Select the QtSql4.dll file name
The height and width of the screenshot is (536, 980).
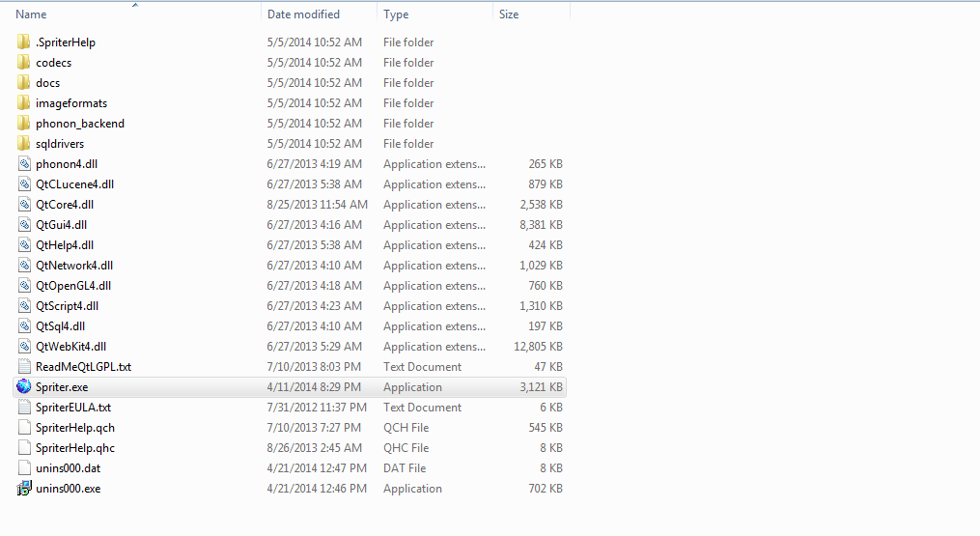click(x=61, y=325)
